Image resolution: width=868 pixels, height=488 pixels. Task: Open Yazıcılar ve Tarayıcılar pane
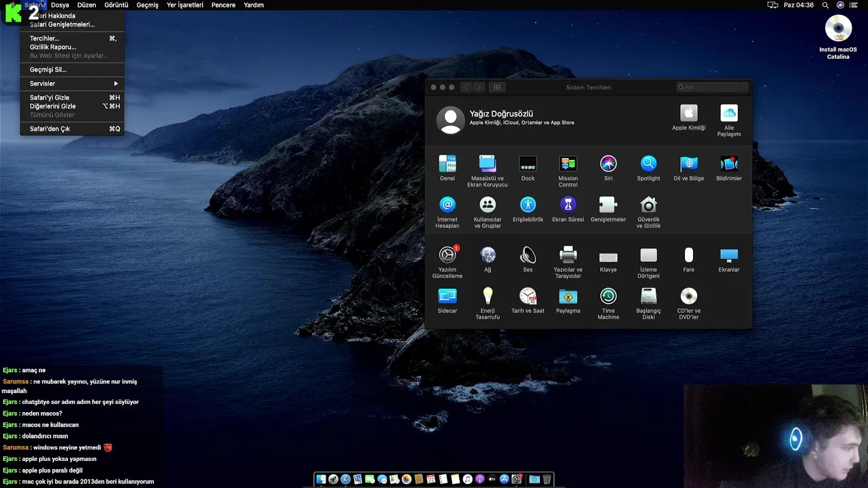point(568,262)
